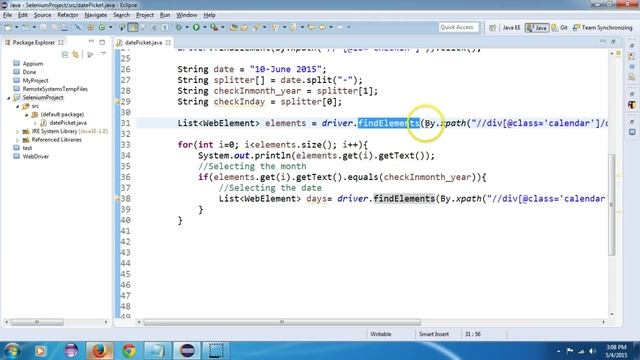The image size is (640, 360).
Task: Click the warning marker at line 29
Action: [117, 102]
